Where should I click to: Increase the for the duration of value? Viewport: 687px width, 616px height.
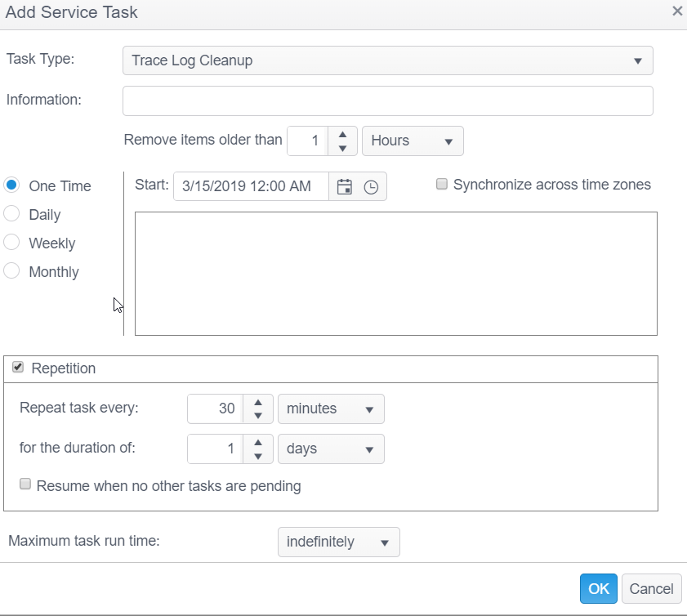pyautogui.click(x=258, y=442)
